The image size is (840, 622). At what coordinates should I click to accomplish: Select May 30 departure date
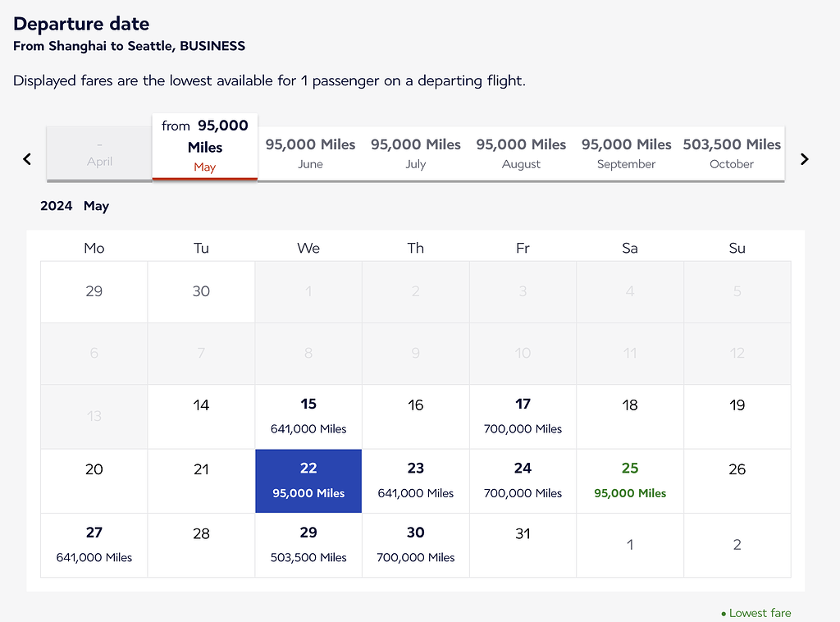click(x=416, y=545)
